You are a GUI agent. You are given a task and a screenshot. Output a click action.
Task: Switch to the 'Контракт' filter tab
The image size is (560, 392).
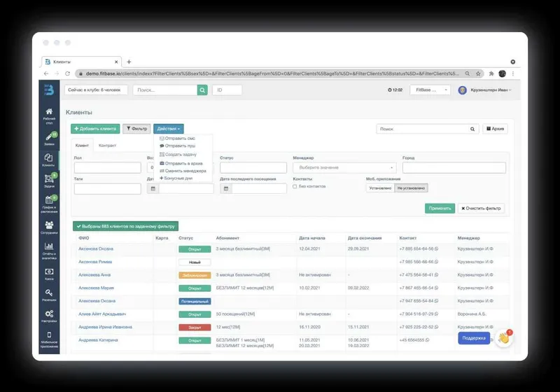(107, 146)
